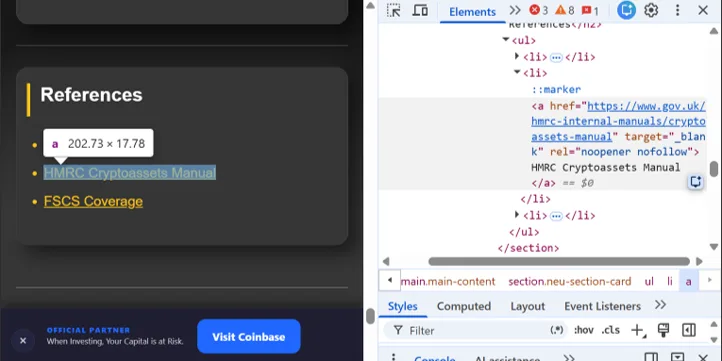722x361 pixels.
Task: Dismiss the Official Partner banner with X
Action: pyautogui.click(x=23, y=341)
